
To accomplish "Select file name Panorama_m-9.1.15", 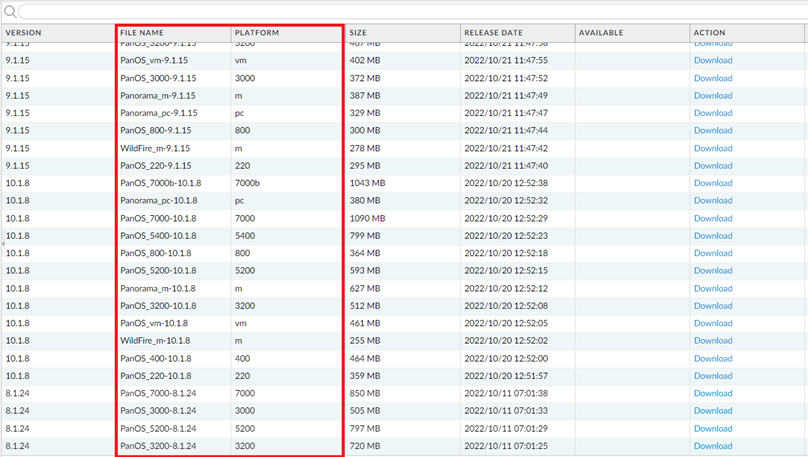I will (158, 95).
